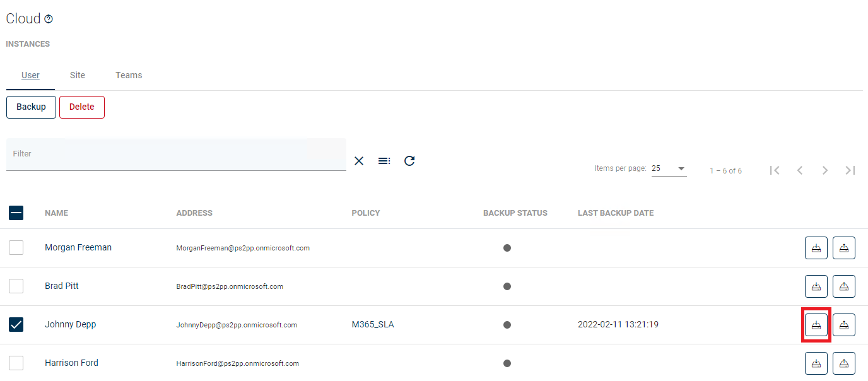Click the down-arrow drive icon for Morgan Freeman

coord(816,248)
